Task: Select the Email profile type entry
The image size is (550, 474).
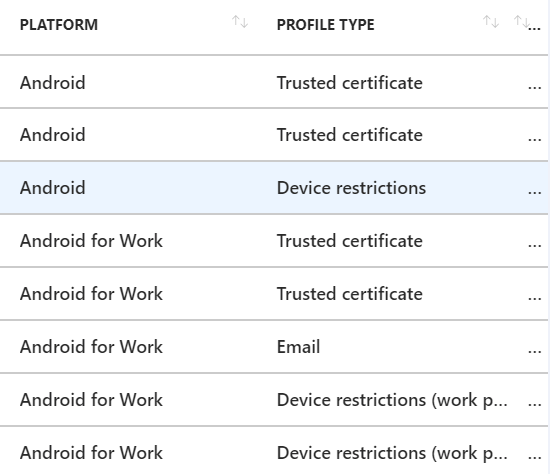Action: 298,347
